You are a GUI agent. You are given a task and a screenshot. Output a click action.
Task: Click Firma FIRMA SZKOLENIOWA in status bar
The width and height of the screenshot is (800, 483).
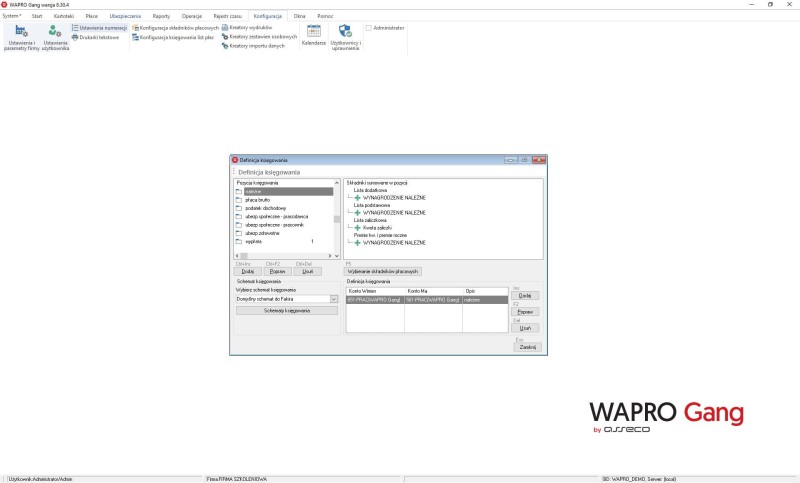237,479
